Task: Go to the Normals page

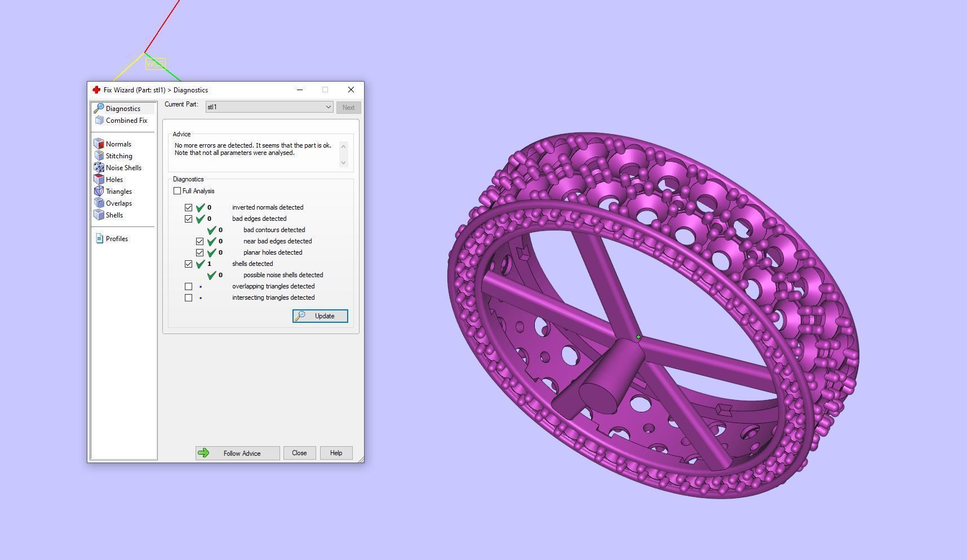Action: pyautogui.click(x=118, y=144)
